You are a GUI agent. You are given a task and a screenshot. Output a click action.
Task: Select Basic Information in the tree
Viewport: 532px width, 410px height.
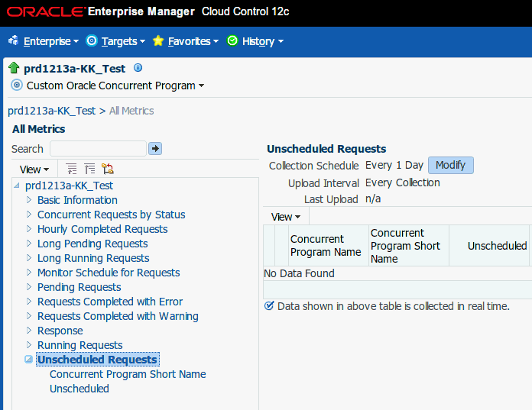point(77,200)
